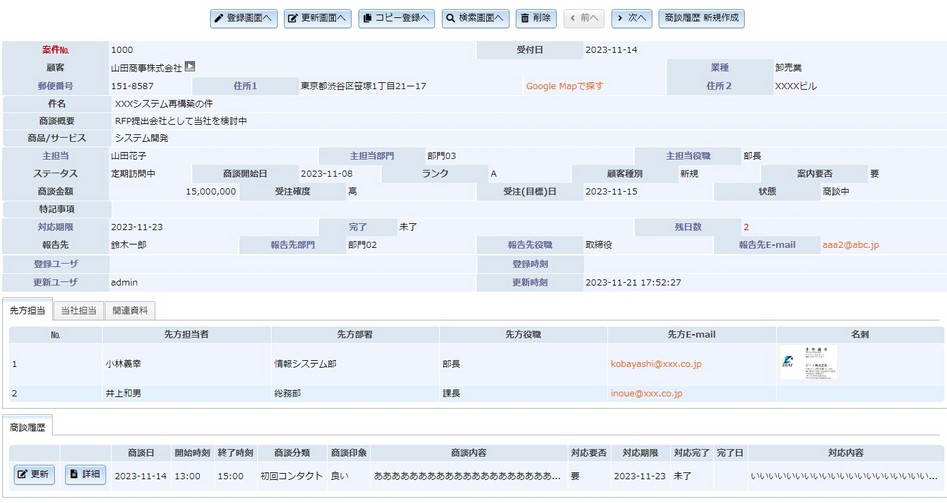Switch to the 関連資料 tab

point(129,311)
